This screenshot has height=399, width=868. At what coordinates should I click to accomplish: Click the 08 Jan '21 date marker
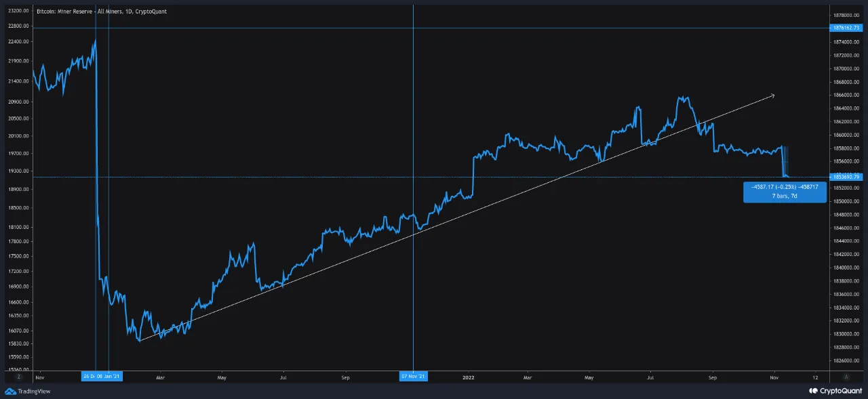(x=110, y=376)
